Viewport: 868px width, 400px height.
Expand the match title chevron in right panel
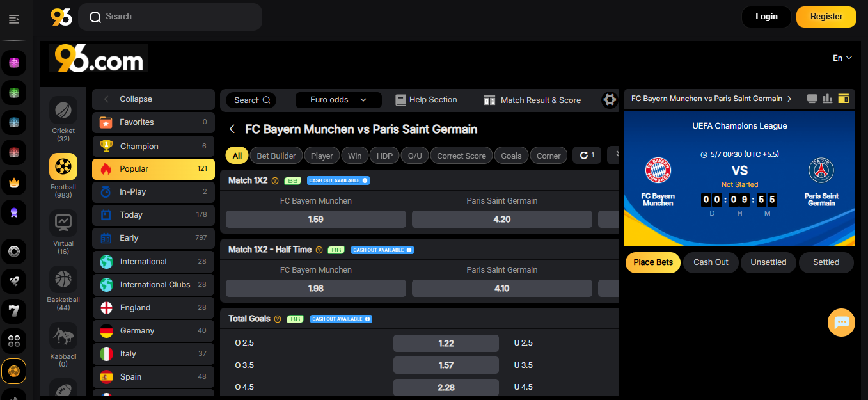click(790, 99)
